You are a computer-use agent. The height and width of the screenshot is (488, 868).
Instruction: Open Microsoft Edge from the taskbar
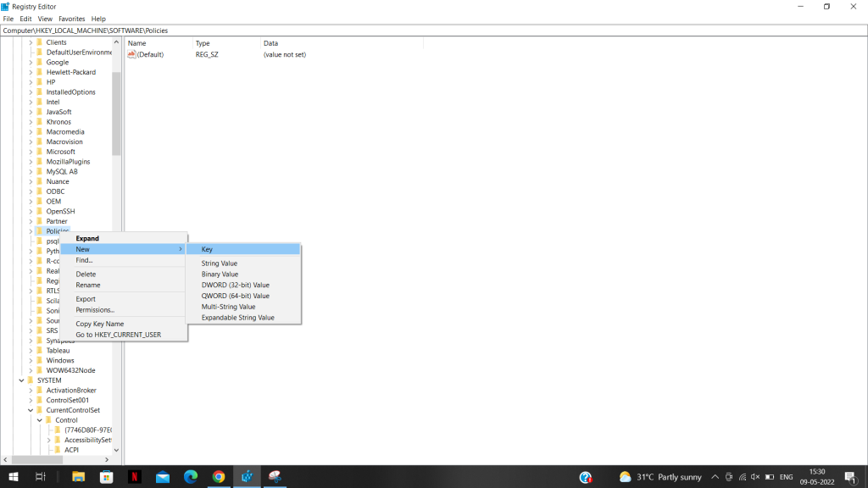point(191,476)
